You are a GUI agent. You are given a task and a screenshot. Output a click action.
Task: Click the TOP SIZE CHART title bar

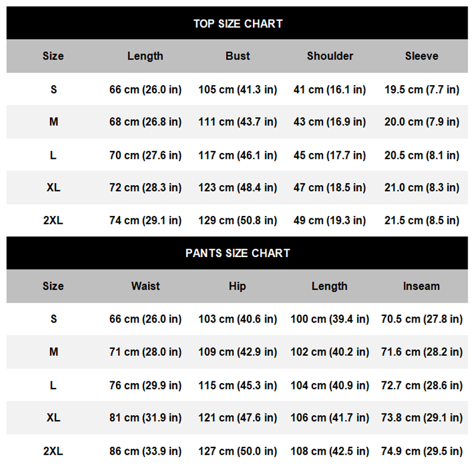coord(237,24)
